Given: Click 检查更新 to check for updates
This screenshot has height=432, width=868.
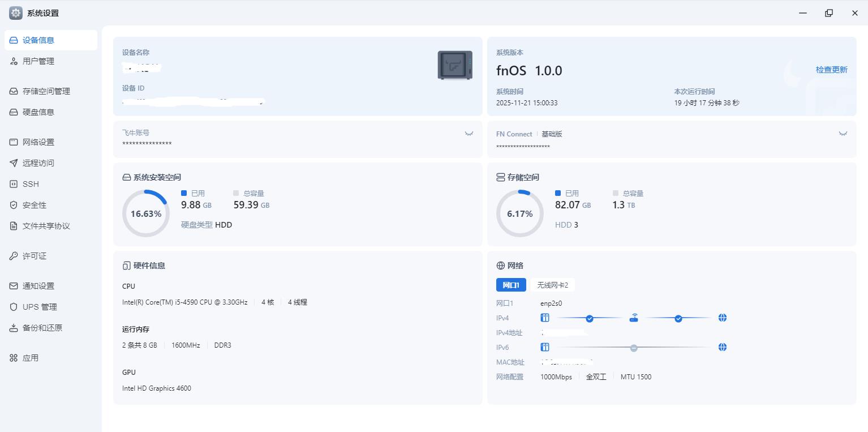Looking at the screenshot, I should (x=831, y=70).
